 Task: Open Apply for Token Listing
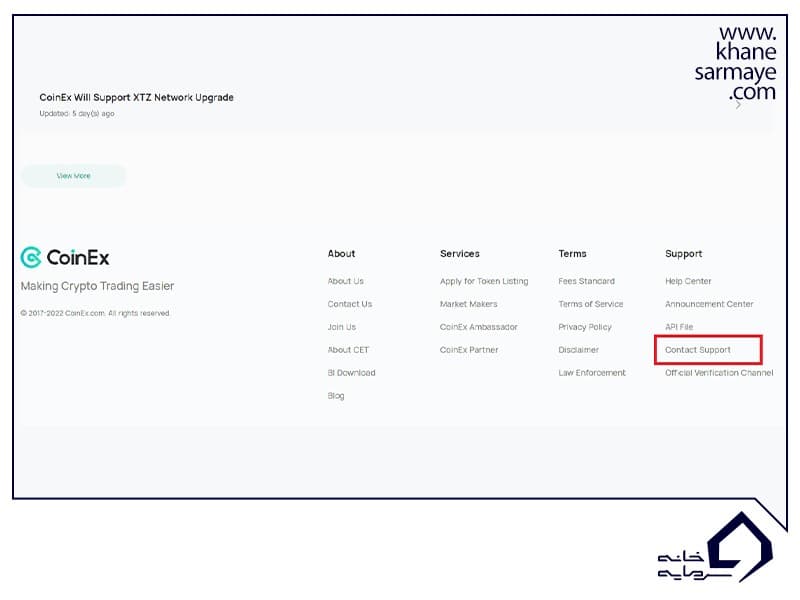[484, 281]
